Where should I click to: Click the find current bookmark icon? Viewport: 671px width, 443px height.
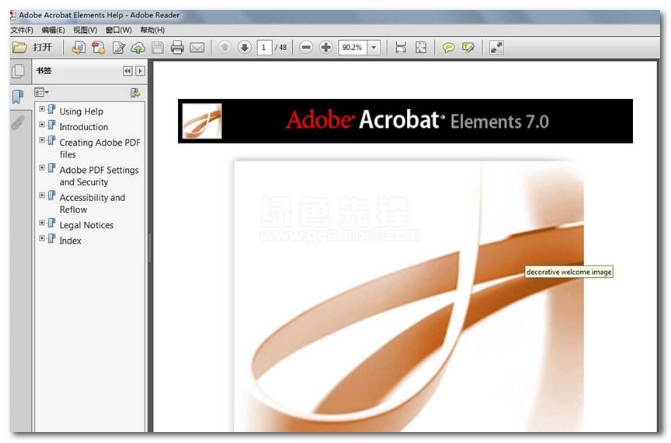point(135,93)
